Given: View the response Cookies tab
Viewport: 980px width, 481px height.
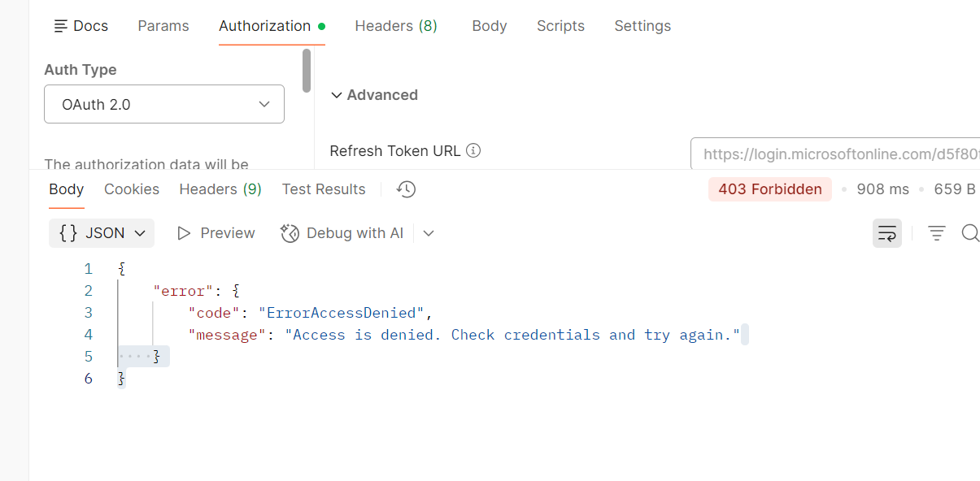Looking at the screenshot, I should click(x=132, y=189).
